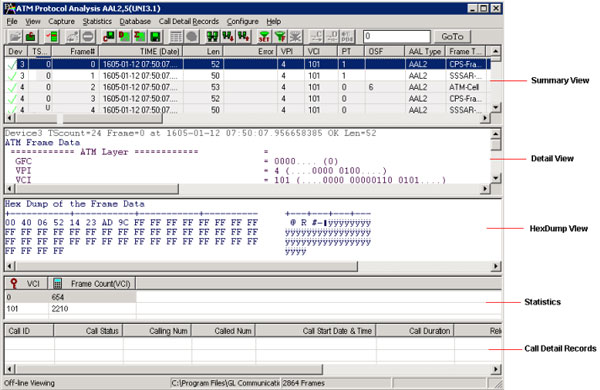Click the Summary view scrollbar down arrow
Image resolution: width=600 pixels, height=390 pixels.
(x=496, y=107)
